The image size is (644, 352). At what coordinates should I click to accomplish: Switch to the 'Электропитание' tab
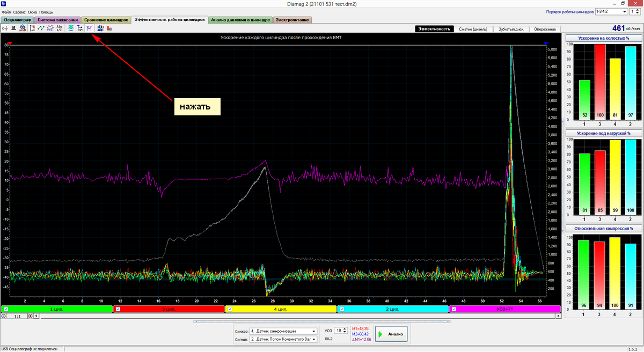tap(292, 20)
